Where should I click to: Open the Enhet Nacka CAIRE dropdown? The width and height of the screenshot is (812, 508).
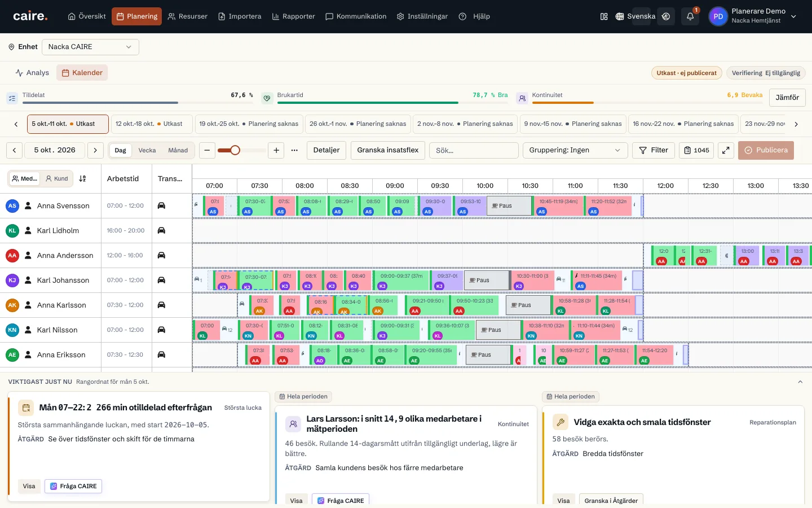[x=90, y=47]
